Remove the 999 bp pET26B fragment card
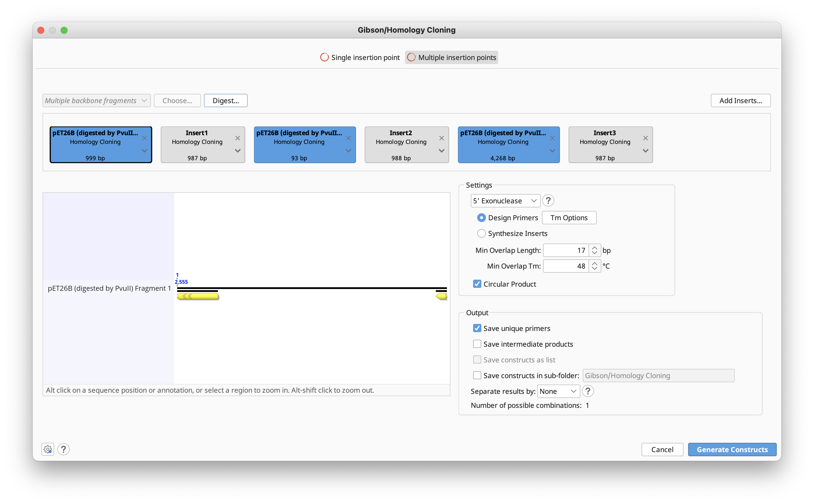This screenshot has height=504, width=814. pos(144,138)
